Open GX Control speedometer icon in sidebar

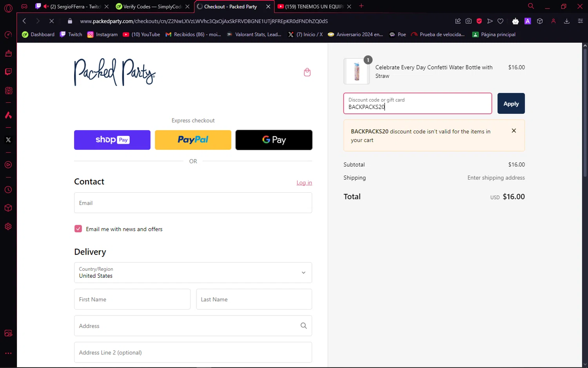8,35
